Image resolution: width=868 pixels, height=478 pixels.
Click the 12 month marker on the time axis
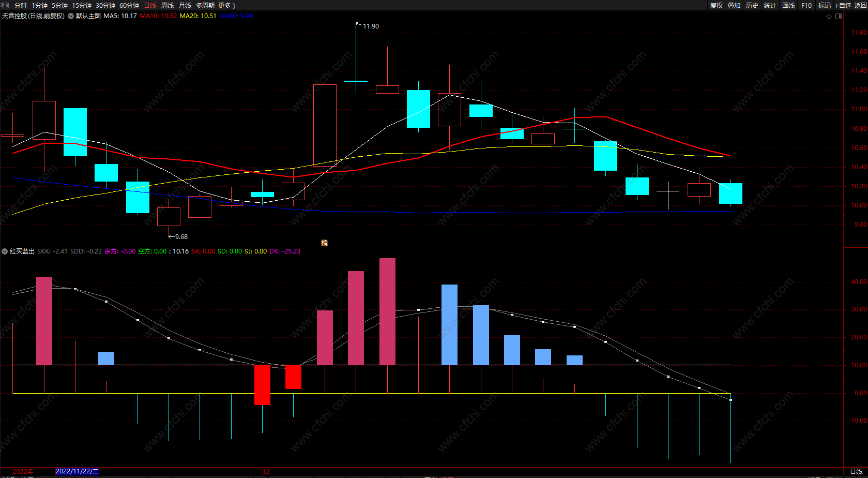coord(266,471)
